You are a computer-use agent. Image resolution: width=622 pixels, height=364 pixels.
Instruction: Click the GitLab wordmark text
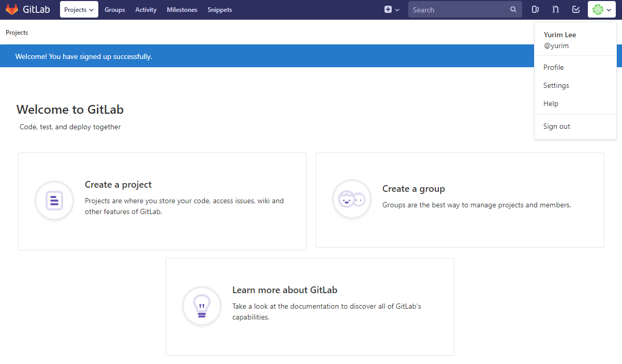tap(36, 9)
